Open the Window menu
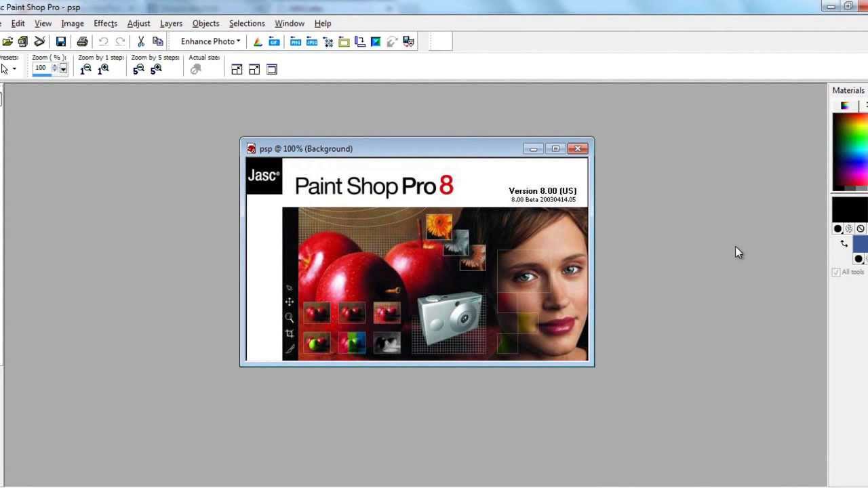868x488 pixels. (x=290, y=23)
